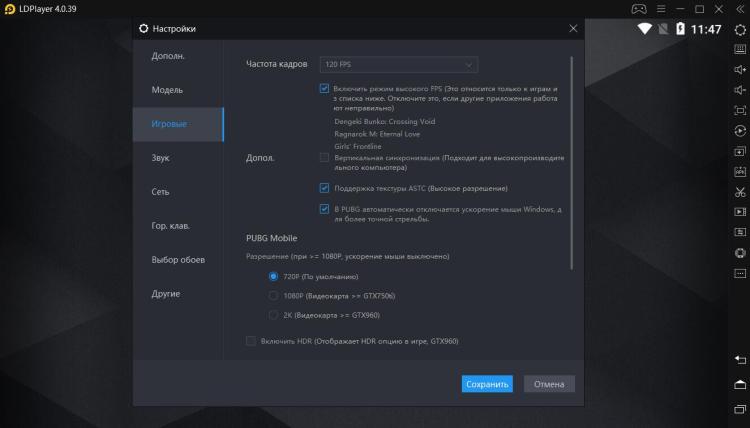This screenshot has height=428, width=750.
Task: Click the LDPlayer logo icon
Action: click(x=10, y=9)
